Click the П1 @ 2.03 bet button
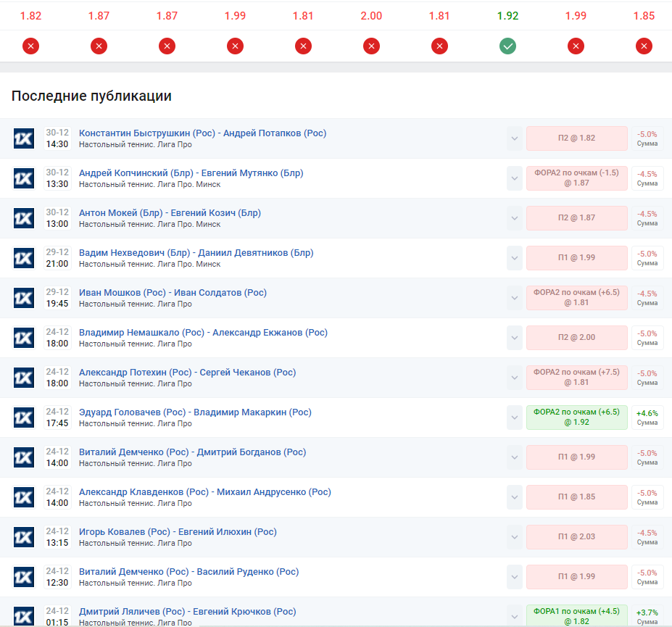The image size is (672, 627). tap(576, 537)
